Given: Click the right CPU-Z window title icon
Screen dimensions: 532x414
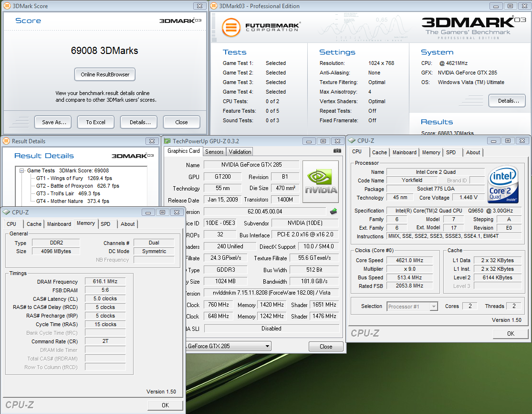Looking at the screenshot, I should [x=352, y=140].
